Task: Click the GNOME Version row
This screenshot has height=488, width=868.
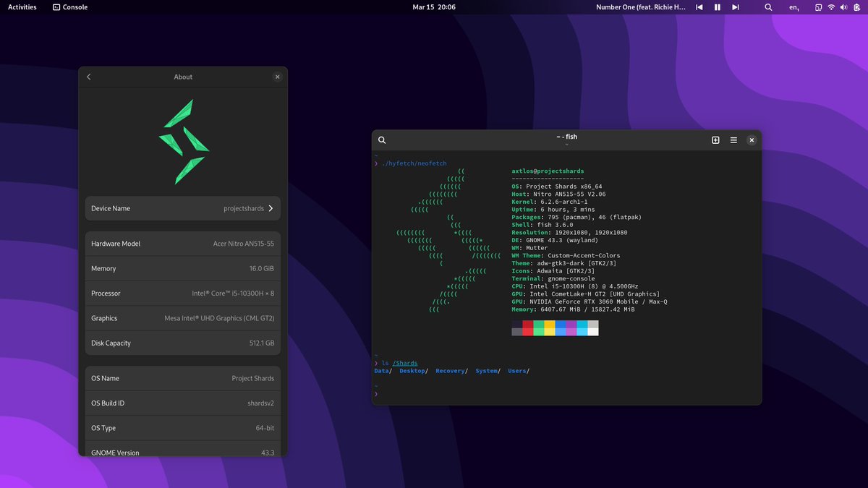Action: [x=183, y=449]
